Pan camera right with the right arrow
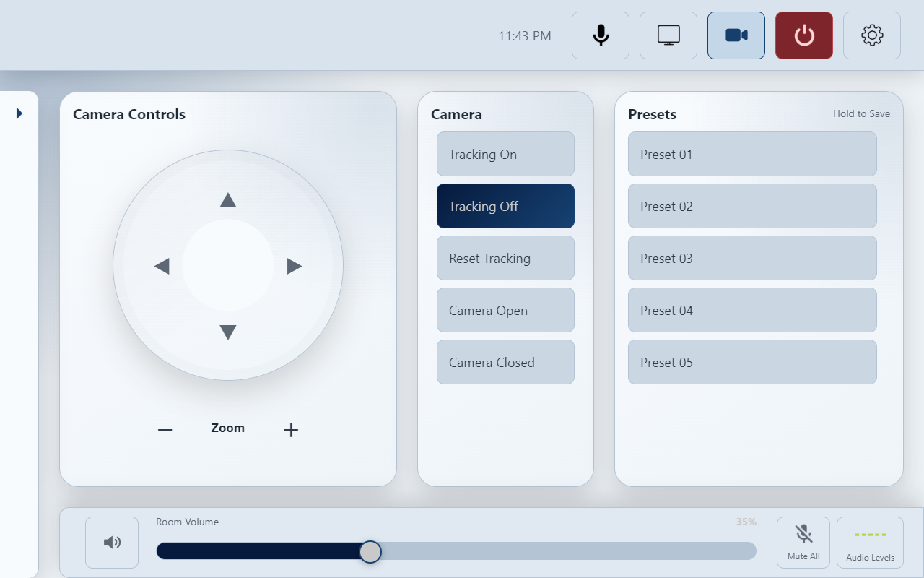The image size is (924, 578). point(295,266)
